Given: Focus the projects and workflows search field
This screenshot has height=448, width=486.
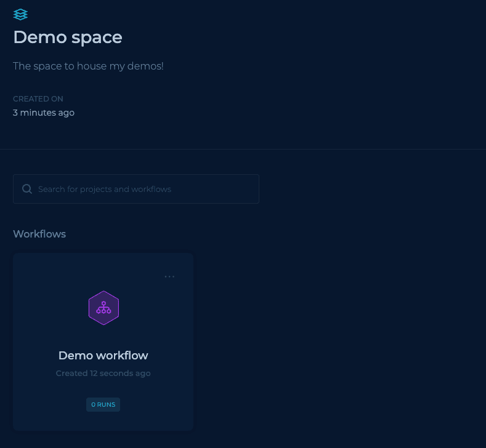Looking at the screenshot, I should tap(136, 189).
